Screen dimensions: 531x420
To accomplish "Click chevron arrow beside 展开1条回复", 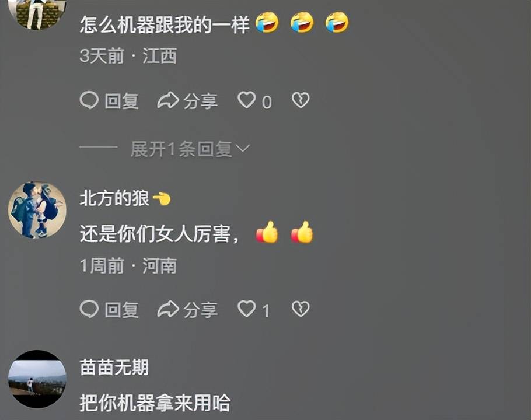I will tap(243, 149).
